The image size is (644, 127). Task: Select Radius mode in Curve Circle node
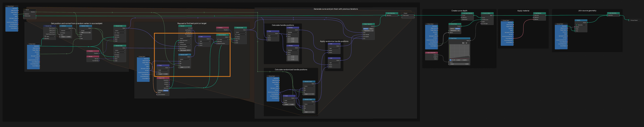click(458, 29)
